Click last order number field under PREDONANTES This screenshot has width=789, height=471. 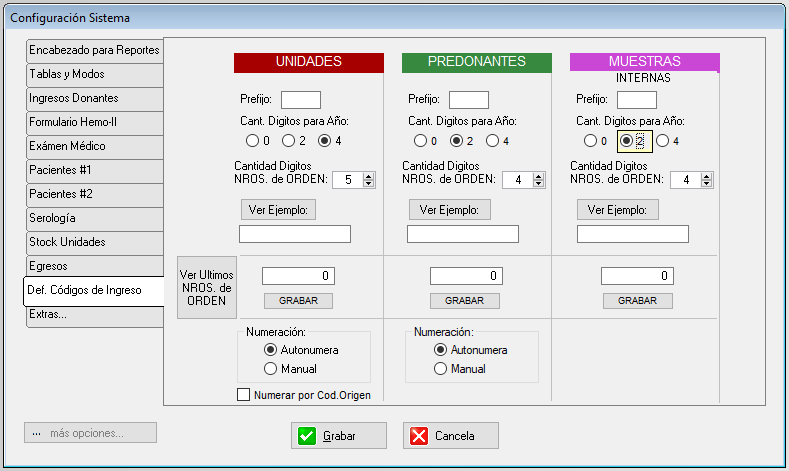pos(466,276)
